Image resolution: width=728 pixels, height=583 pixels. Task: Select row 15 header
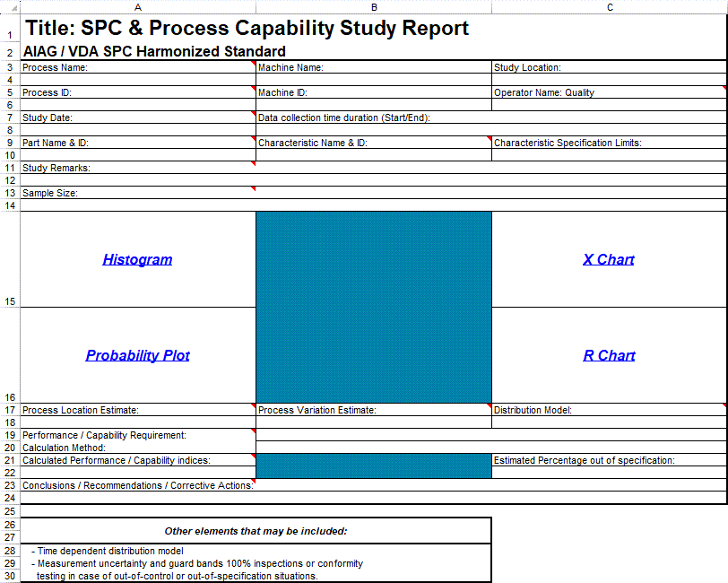(x=10, y=259)
